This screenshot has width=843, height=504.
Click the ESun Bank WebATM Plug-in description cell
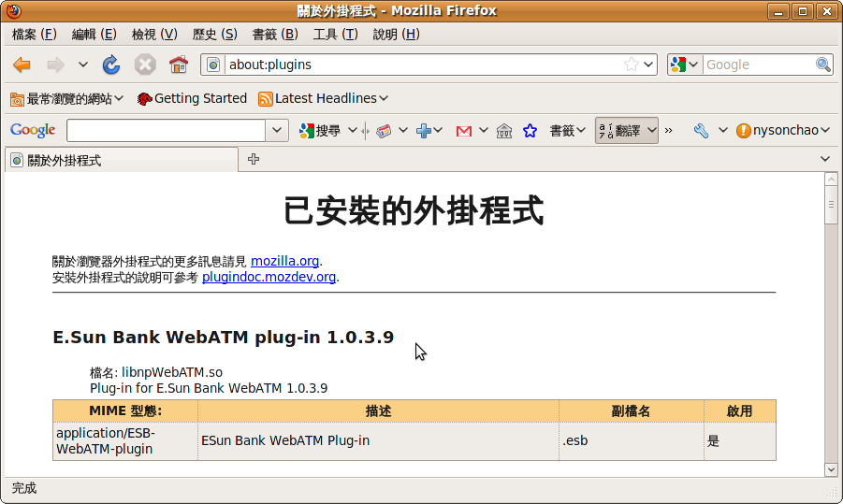pyautogui.click(x=379, y=441)
